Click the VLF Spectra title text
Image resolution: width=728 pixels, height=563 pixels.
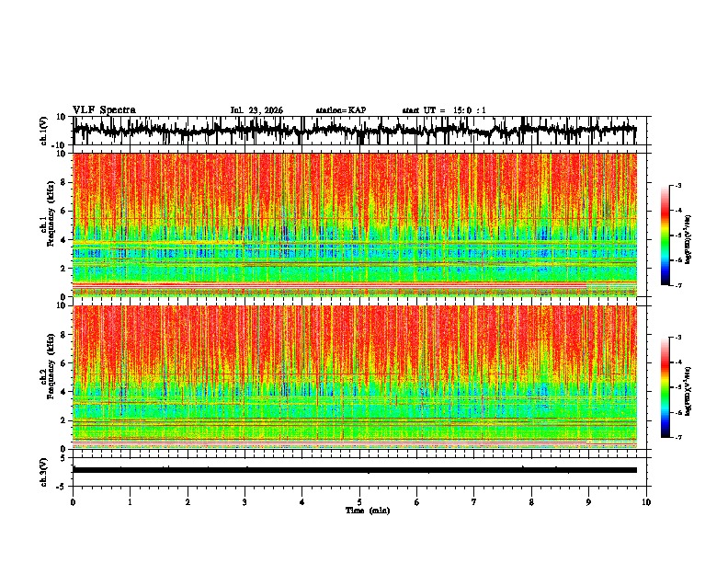click(x=104, y=110)
